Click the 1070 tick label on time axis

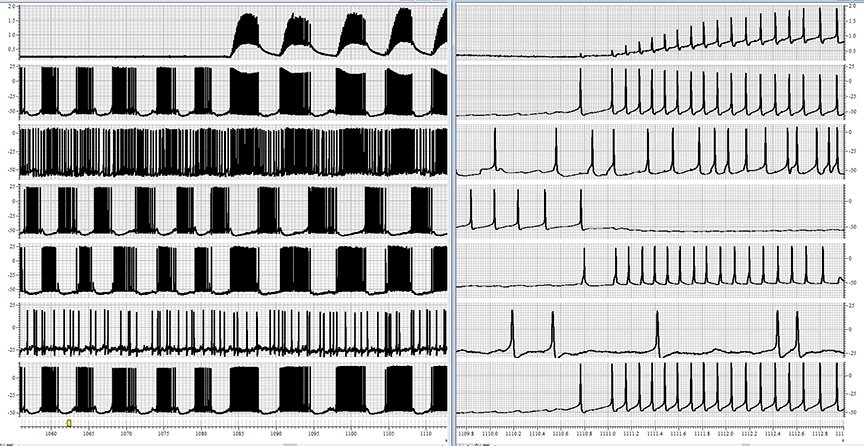(x=127, y=434)
